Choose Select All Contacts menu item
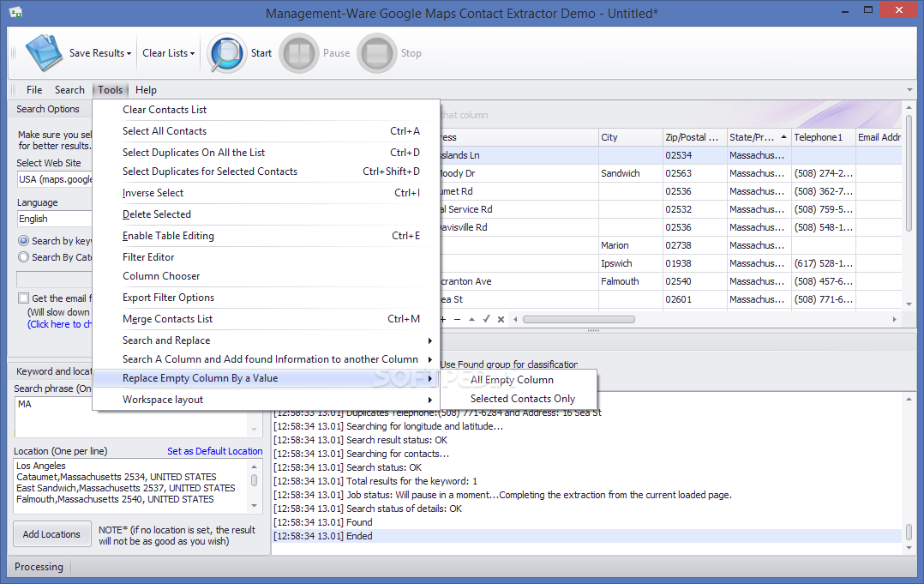This screenshot has height=584, width=924. (267, 131)
